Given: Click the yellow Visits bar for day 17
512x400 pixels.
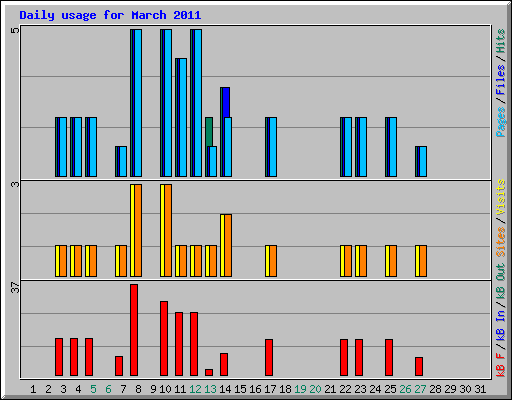Looking at the screenshot, I should [x=267, y=261].
